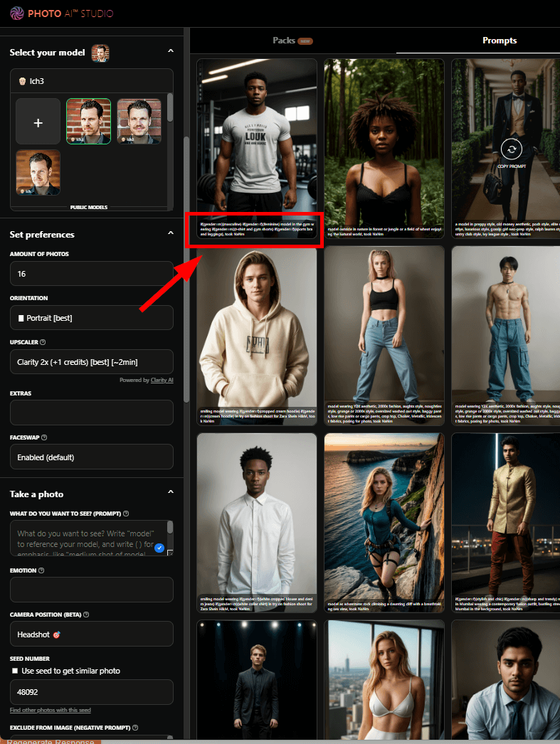Click the rock climbing prompt caption text
This screenshot has height=744, width=560.
[384, 607]
